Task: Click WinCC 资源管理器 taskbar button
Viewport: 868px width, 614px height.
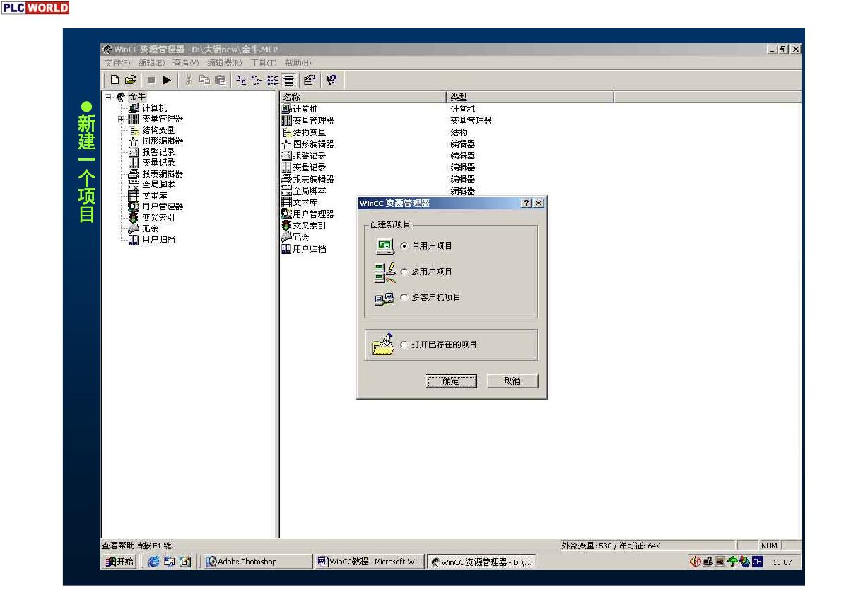Action: [x=481, y=562]
